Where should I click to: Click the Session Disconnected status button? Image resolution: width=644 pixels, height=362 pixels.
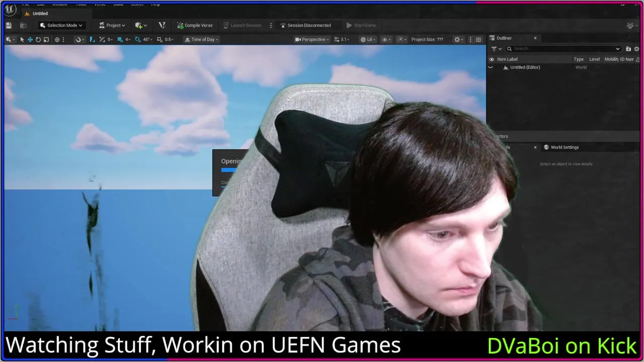(x=305, y=25)
